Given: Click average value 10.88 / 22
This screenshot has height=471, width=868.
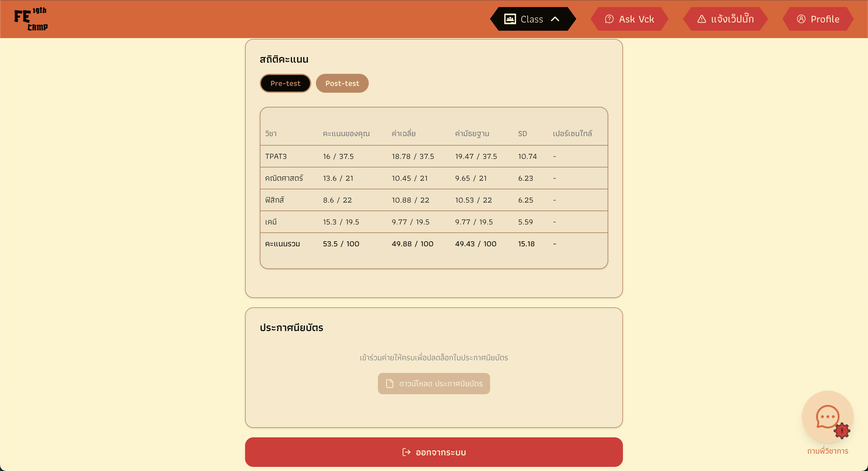Looking at the screenshot, I should [410, 200].
